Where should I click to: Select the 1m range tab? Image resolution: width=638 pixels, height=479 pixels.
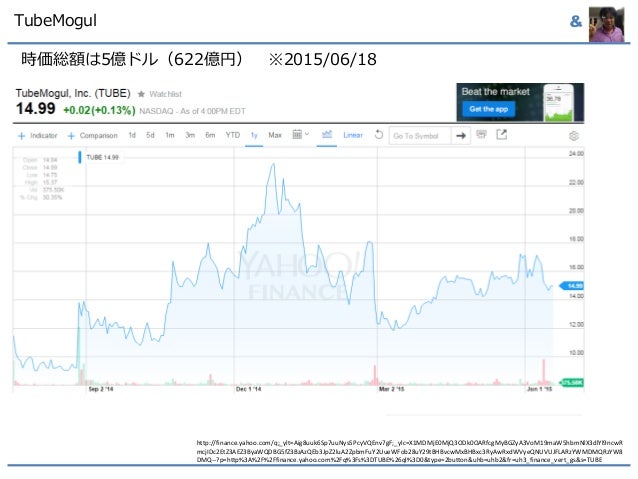click(170, 135)
